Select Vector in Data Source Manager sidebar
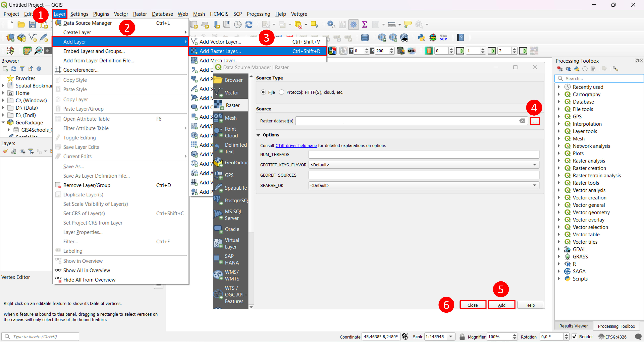This screenshot has height=342, width=644. click(231, 93)
